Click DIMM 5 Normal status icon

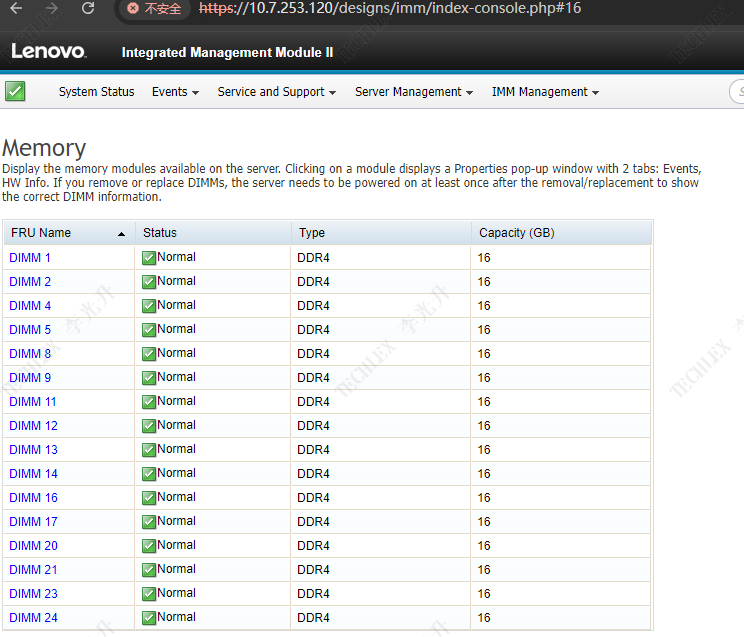pyautogui.click(x=149, y=330)
